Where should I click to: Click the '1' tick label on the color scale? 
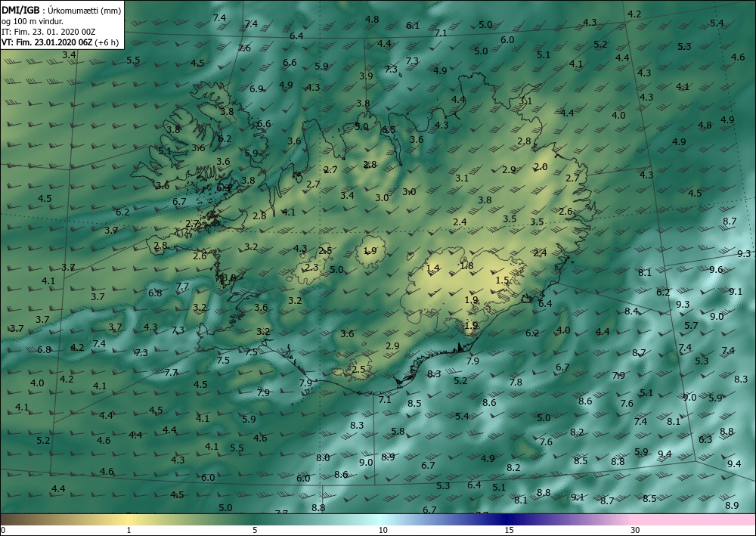(x=129, y=531)
